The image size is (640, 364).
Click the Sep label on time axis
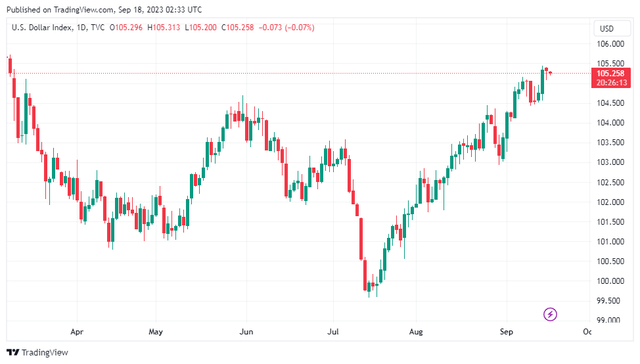click(506, 332)
